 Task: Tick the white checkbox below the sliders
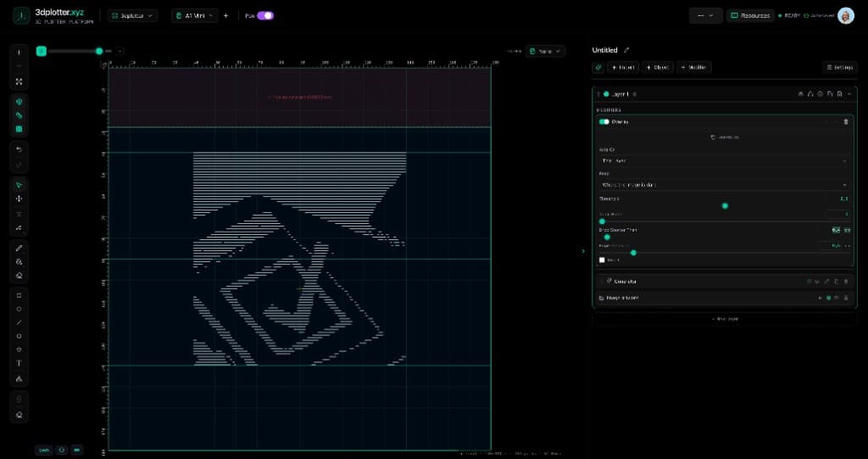[x=602, y=260]
